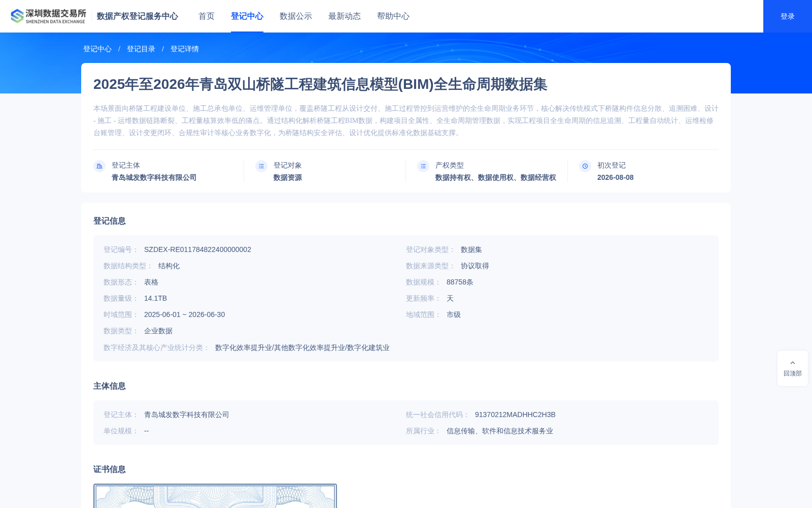Click the 登记对象 list icon
Viewport: 812px width, 508px height.
[x=261, y=166]
